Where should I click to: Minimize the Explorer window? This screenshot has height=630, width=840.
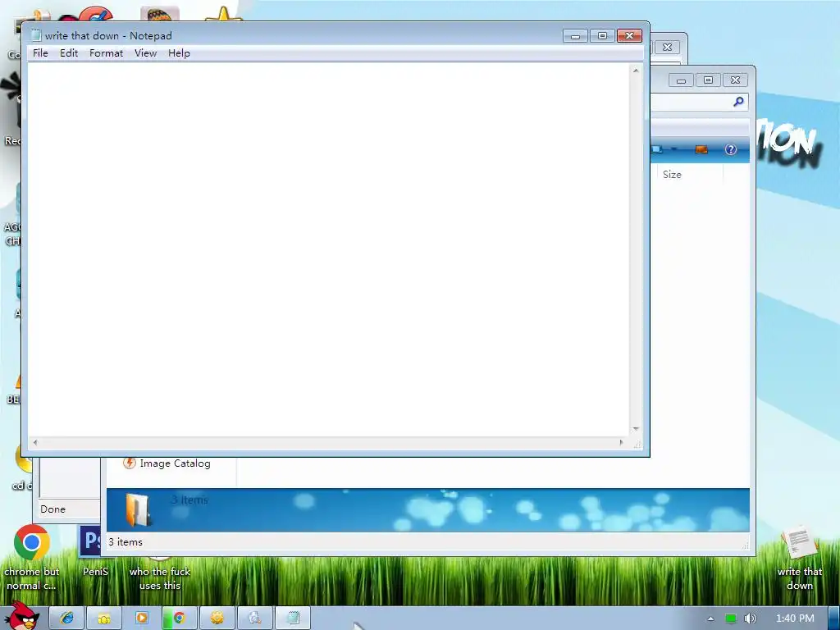pos(681,80)
